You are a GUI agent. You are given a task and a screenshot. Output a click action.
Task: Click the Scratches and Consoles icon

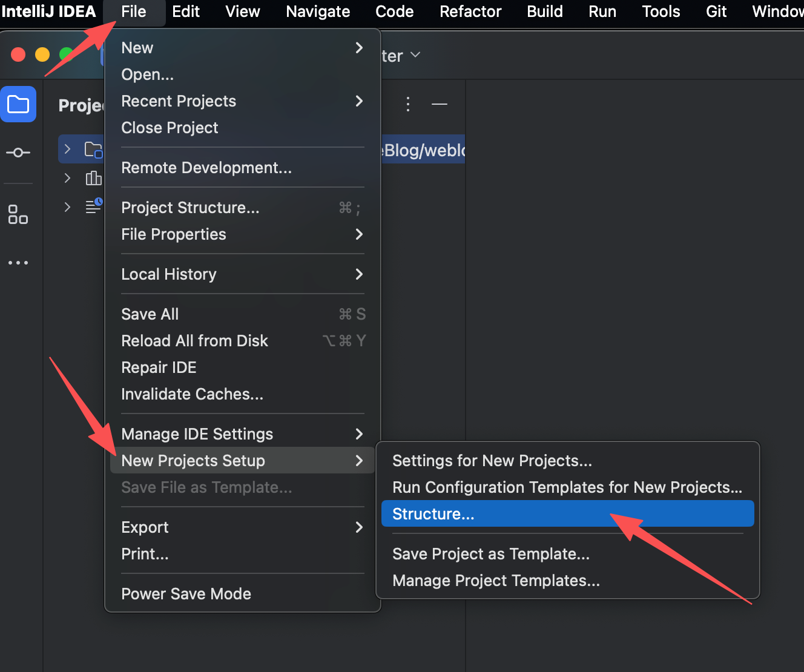point(93,206)
